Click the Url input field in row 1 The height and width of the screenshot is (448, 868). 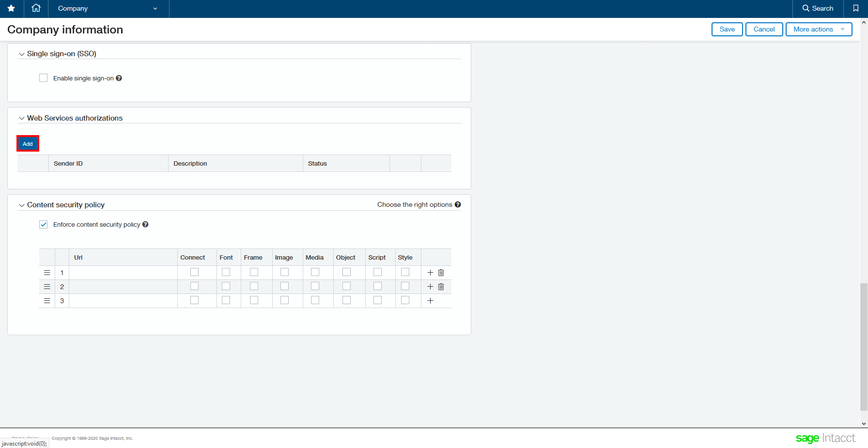(123, 273)
